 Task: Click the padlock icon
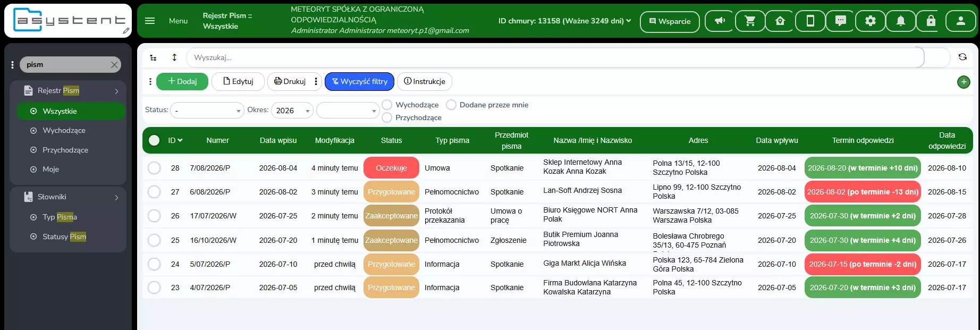pyautogui.click(x=931, y=21)
